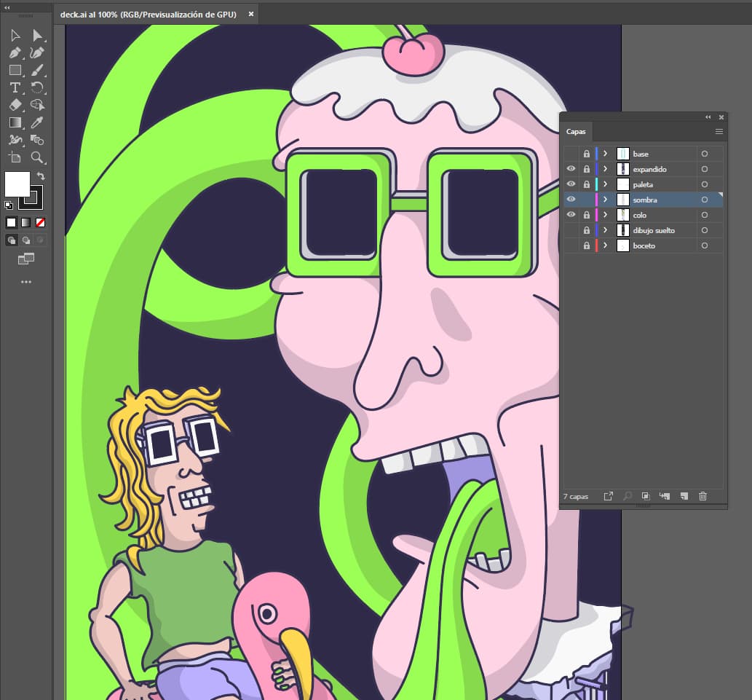Viewport: 752px width, 700px height.
Task: Hide the expandido layer
Action: pyautogui.click(x=571, y=169)
